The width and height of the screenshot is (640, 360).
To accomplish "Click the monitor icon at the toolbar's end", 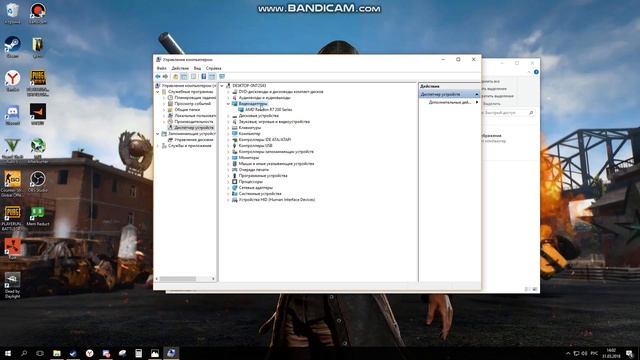I will click(x=222, y=77).
